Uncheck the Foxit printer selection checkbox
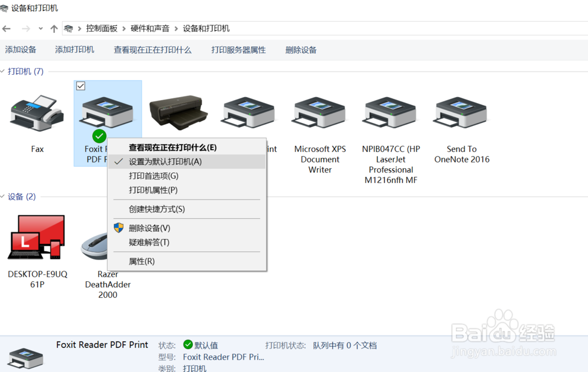Viewport: 588px width, 372px height. coord(81,86)
